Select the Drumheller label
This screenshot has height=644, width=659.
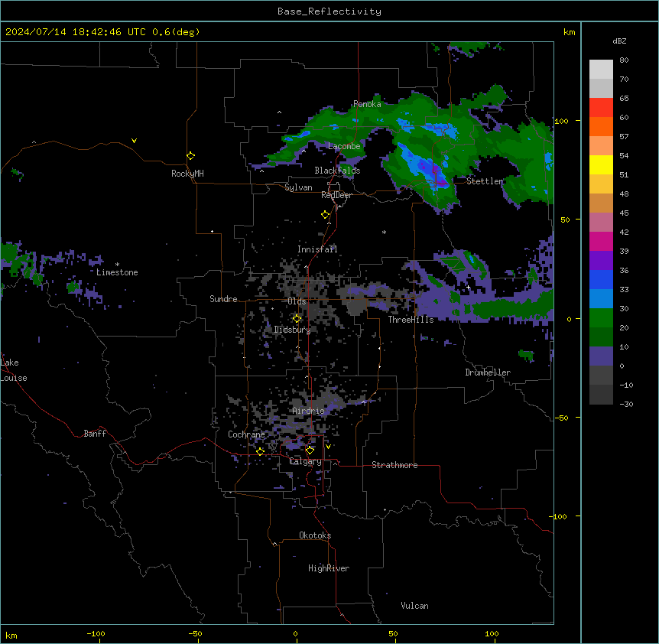(x=488, y=372)
